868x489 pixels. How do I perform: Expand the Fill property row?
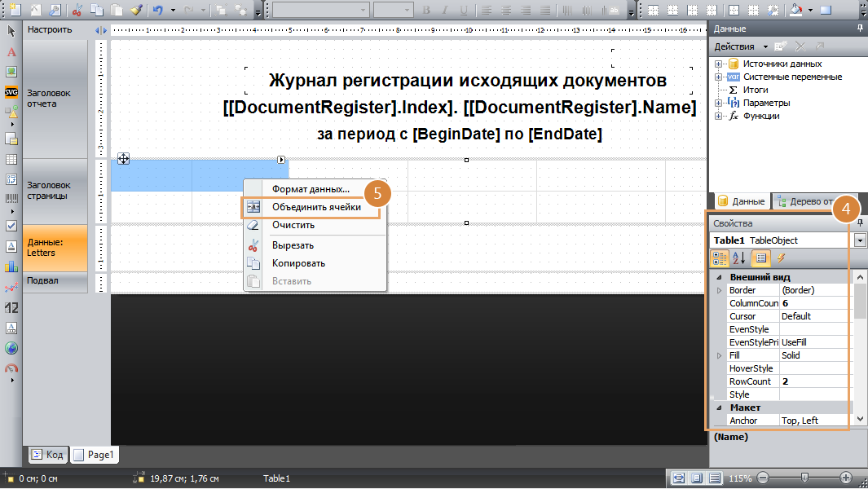click(720, 355)
